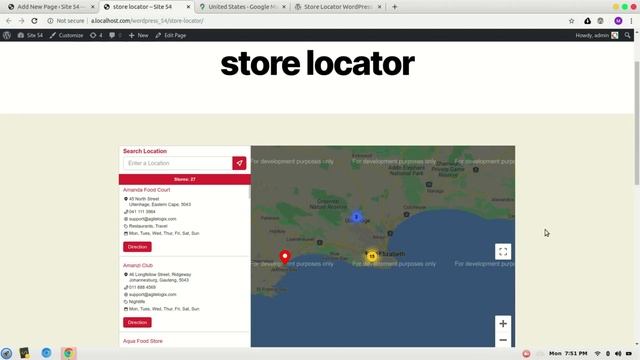Viewport: 640px width, 360px height.
Task: Toggle fullscreen map view
Action: 503,252
